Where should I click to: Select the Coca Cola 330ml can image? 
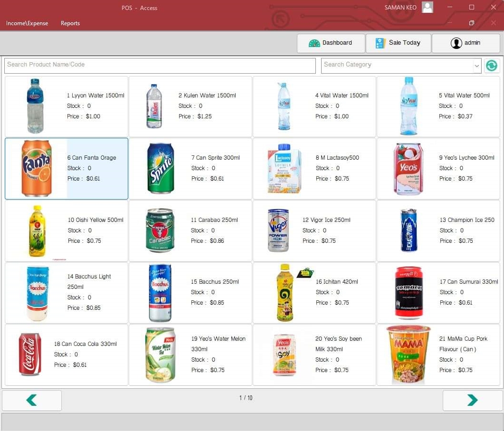coord(30,354)
